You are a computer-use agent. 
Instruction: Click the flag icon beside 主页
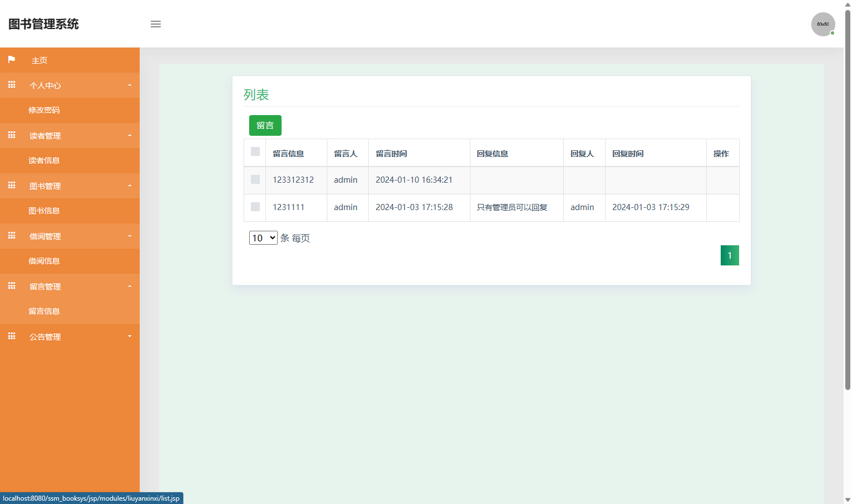tap(12, 60)
